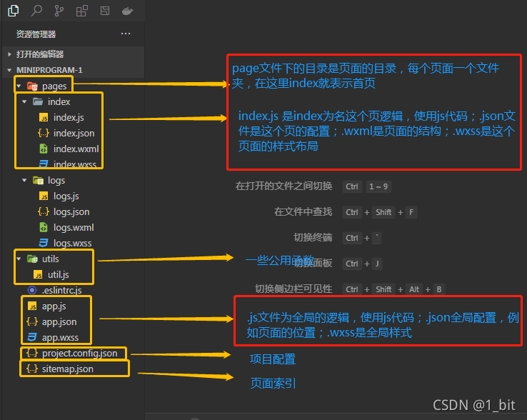Click the blue style icon of app.wxss
The height and width of the screenshot is (420, 527).
32,337
